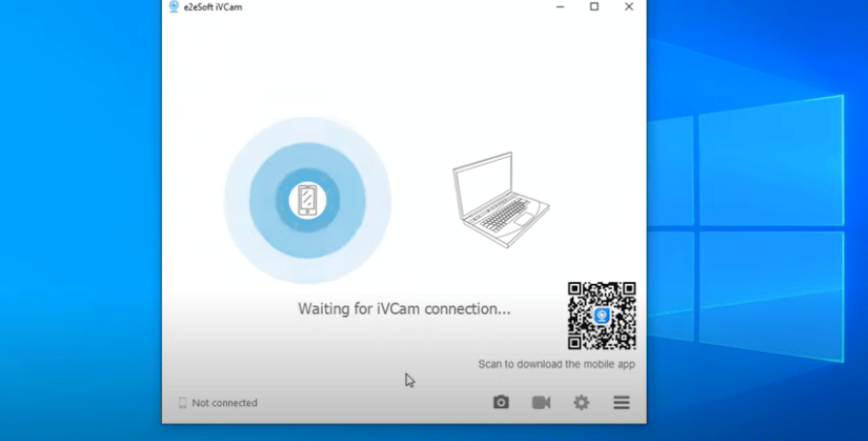Viewport: 868px width, 441px height.
Task: Minimize the iVCam window
Action: click(561, 7)
